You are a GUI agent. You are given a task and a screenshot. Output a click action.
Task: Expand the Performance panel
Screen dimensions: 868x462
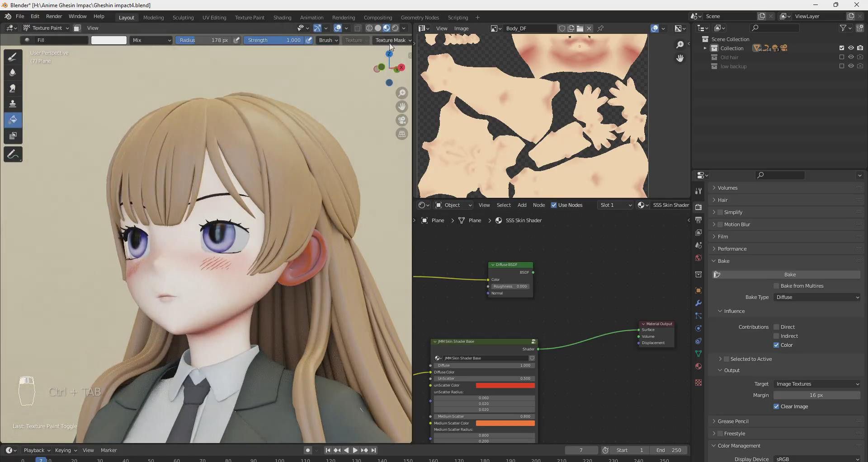pos(732,249)
